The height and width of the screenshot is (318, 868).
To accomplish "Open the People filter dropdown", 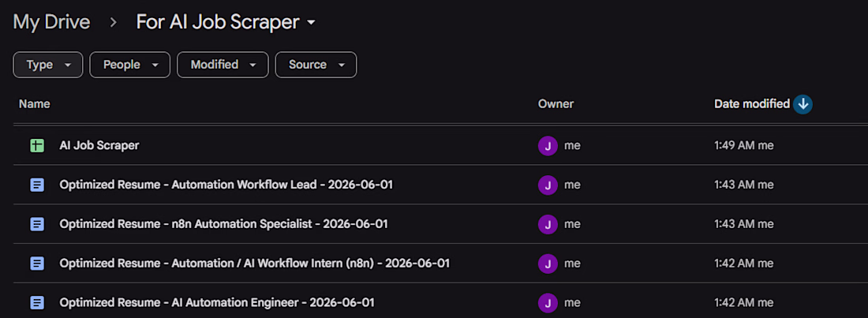I will pyautogui.click(x=129, y=65).
